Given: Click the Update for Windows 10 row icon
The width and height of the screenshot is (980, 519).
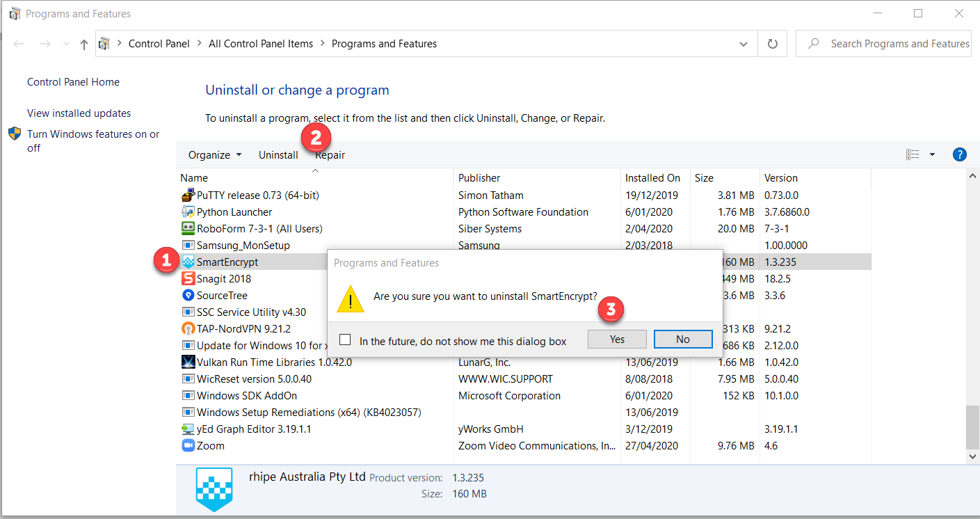Looking at the screenshot, I should [x=188, y=346].
